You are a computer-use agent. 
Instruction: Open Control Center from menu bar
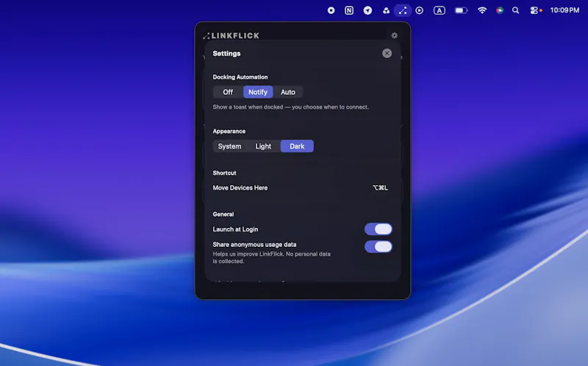click(x=534, y=10)
